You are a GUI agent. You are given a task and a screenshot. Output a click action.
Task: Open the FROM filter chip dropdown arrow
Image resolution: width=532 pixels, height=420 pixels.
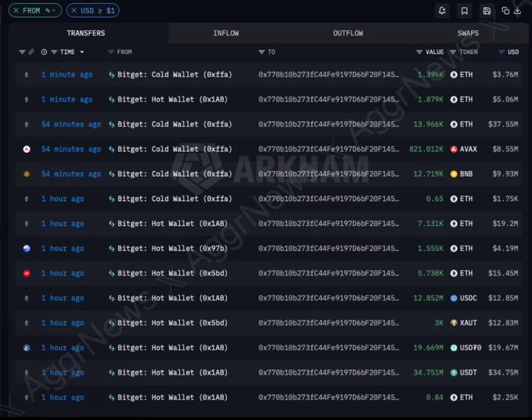pyautogui.click(x=54, y=11)
